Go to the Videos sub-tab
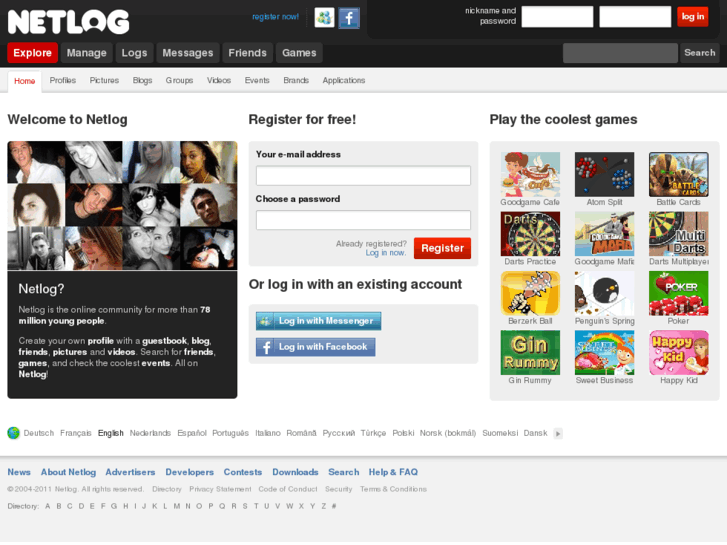 (219, 80)
